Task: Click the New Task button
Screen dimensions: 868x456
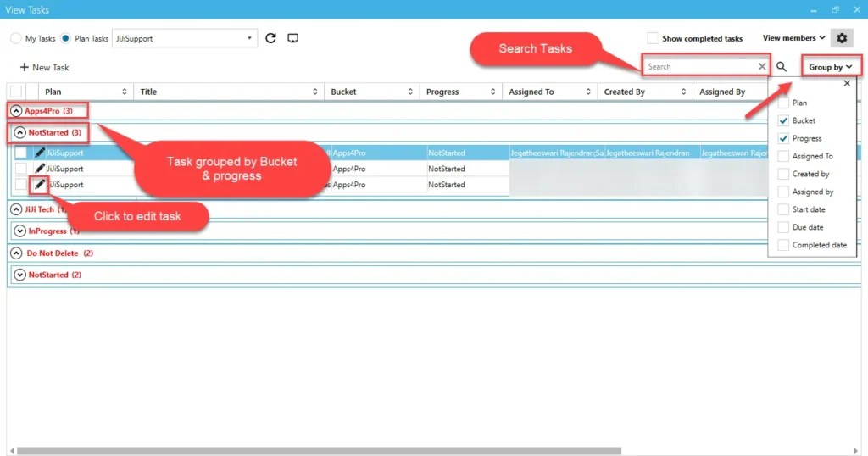Action: pos(44,67)
